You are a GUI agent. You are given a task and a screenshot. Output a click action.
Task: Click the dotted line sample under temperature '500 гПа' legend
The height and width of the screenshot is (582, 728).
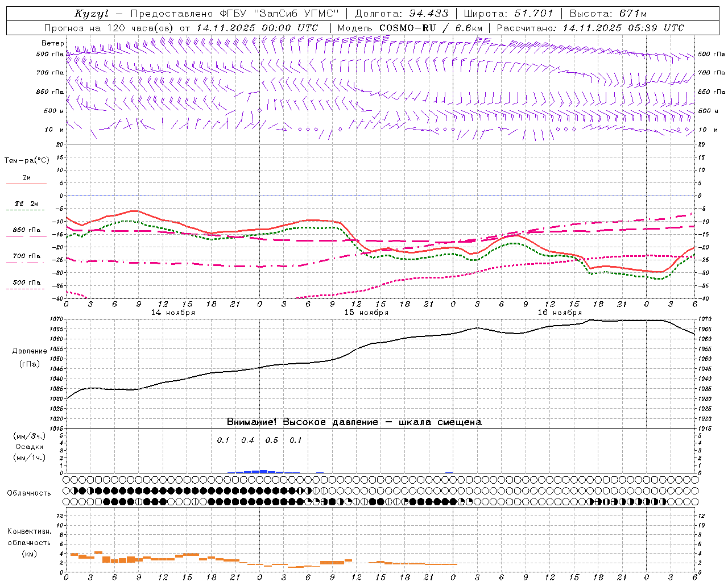(x=25, y=289)
